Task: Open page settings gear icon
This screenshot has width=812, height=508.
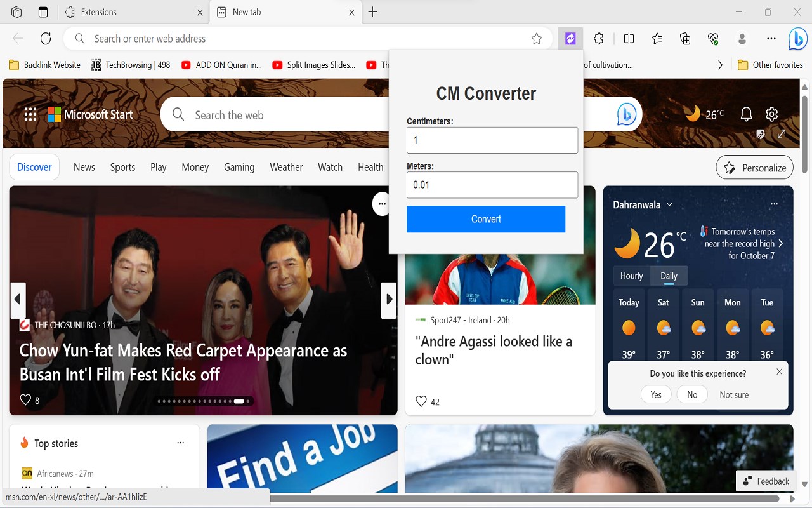Action: click(771, 114)
